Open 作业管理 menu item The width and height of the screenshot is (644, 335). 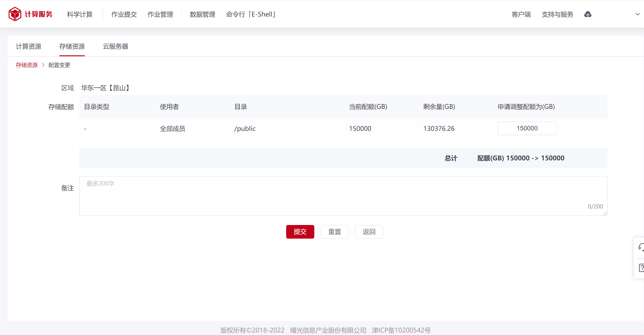[160, 14]
